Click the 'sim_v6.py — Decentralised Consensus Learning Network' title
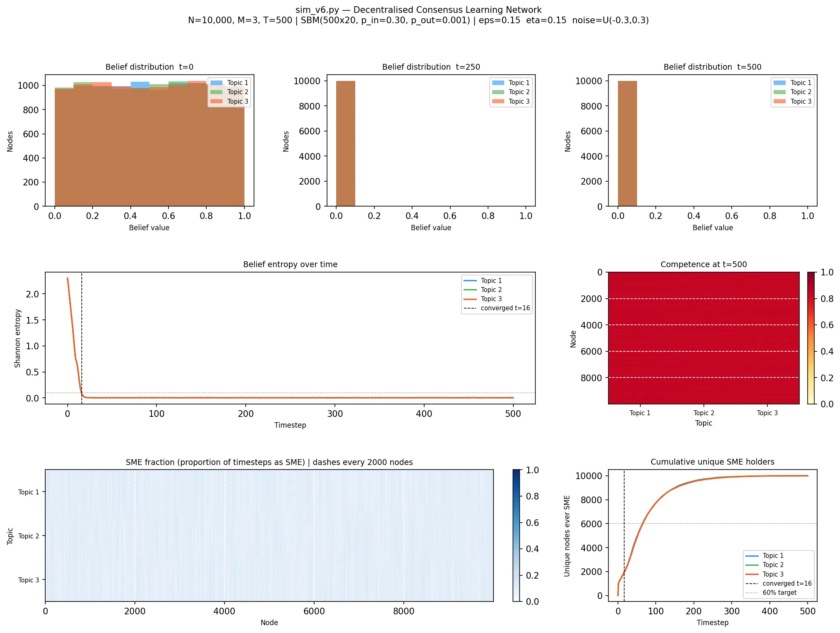 [418, 10]
